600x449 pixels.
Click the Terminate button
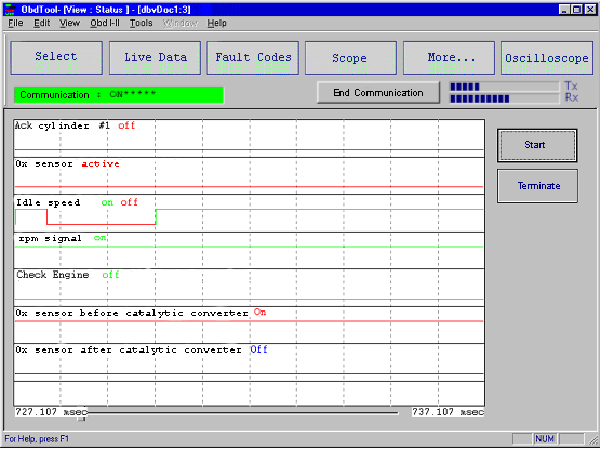[x=537, y=186]
